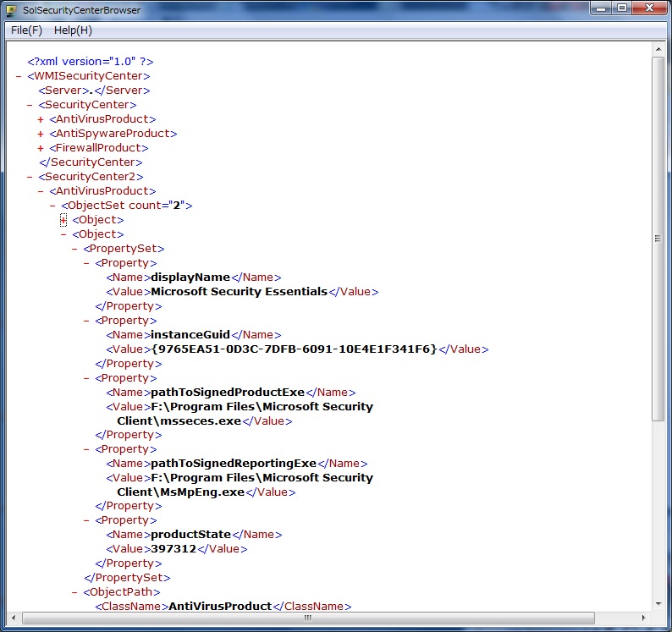Click the SolSecurityCenterBrowser title bar icon
672x632 pixels.
pyautogui.click(x=12, y=10)
